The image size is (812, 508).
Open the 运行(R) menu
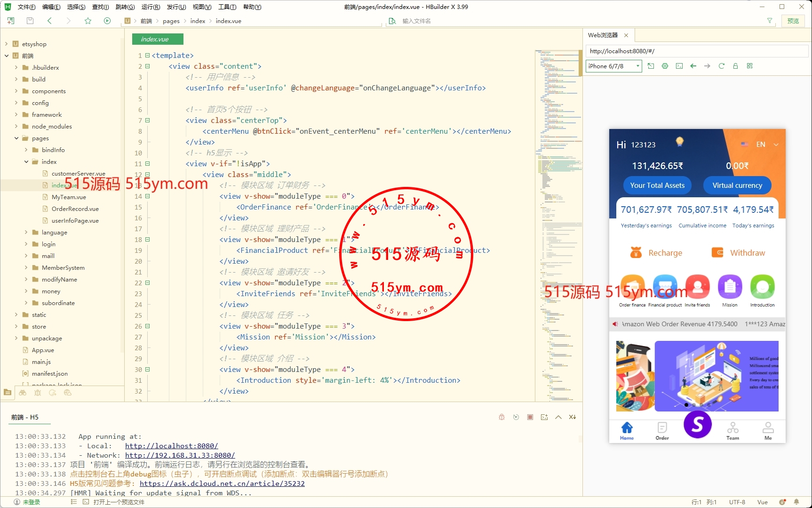151,7
